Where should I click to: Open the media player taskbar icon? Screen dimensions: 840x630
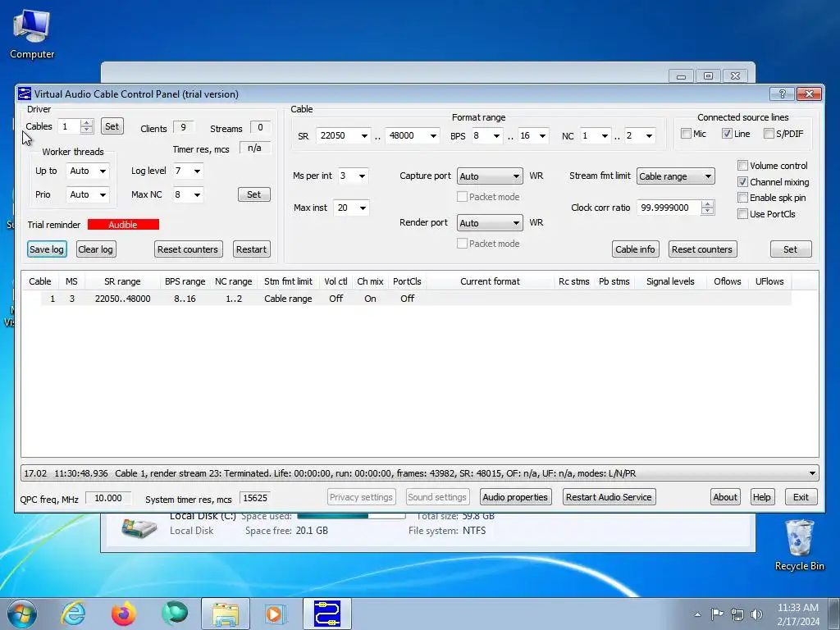click(x=276, y=614)
